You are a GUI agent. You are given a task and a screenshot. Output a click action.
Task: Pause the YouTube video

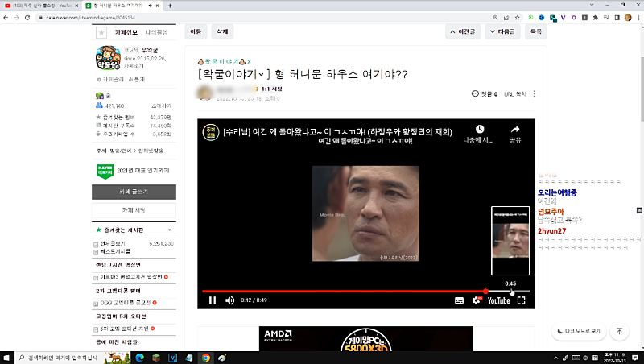pos(213,300)
